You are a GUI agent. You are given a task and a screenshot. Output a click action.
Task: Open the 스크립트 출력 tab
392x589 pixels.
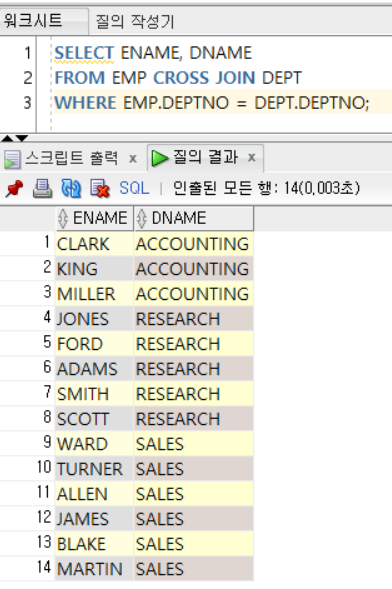[71, 158]
